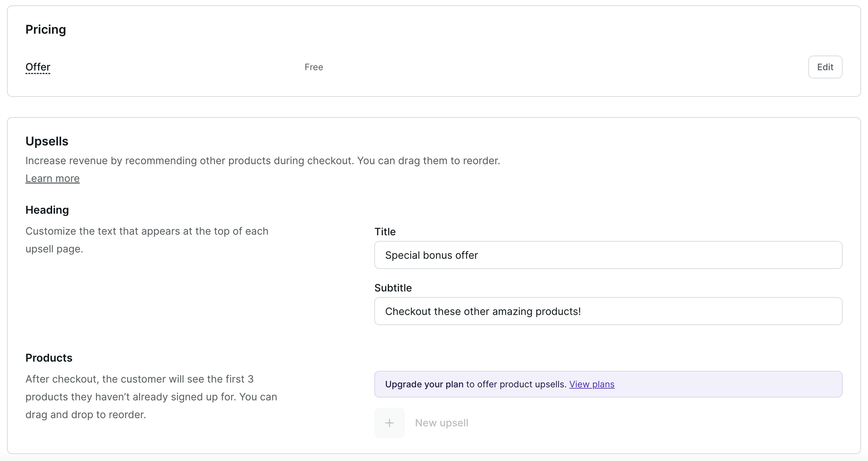The width and height of the screenshot is (868, 461).
Task: Follow the View plans link
Action: pyautogui.click(x=592, y=384)
